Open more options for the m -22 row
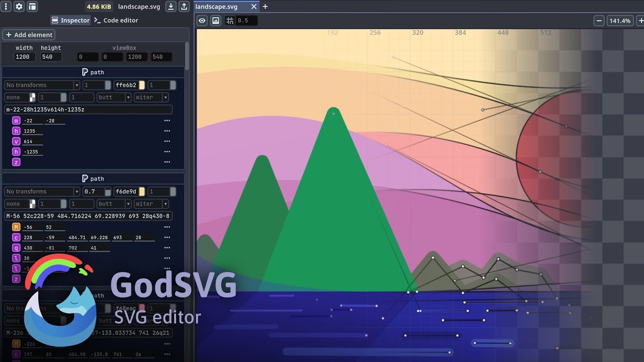Viewport: 644px width, 362px height. click(x=167, y=121)
